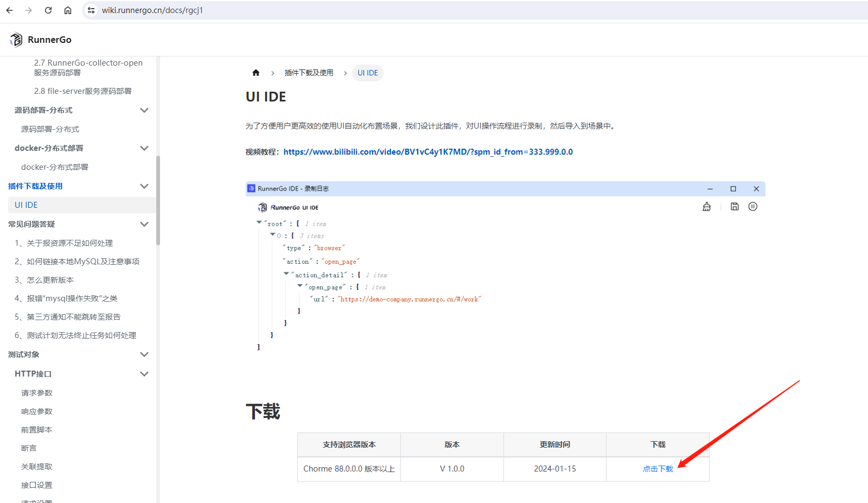Click the RunnerGo logo icon
Image resolution: width=868 pixels, height=503 pixels.
(16, 40)
